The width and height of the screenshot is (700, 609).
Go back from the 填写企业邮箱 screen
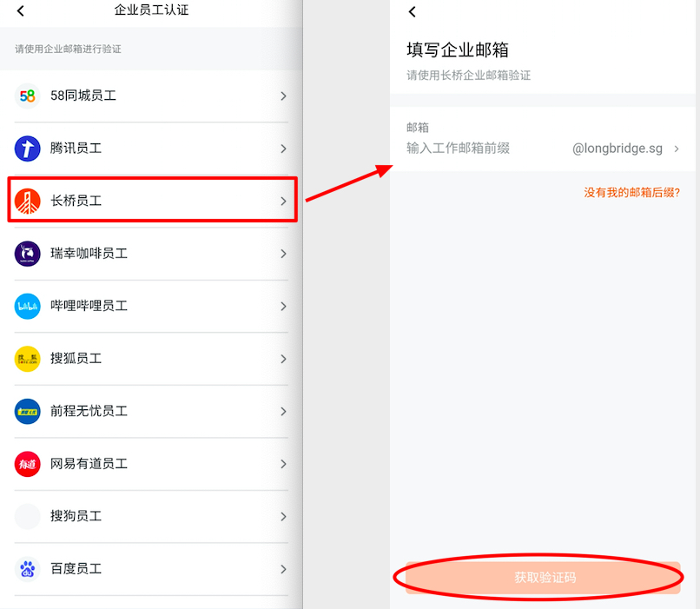pos(412,11)
